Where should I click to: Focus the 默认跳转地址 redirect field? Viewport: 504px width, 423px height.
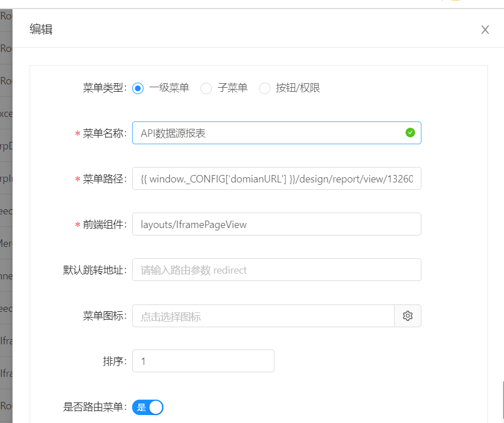click(276, 270)
